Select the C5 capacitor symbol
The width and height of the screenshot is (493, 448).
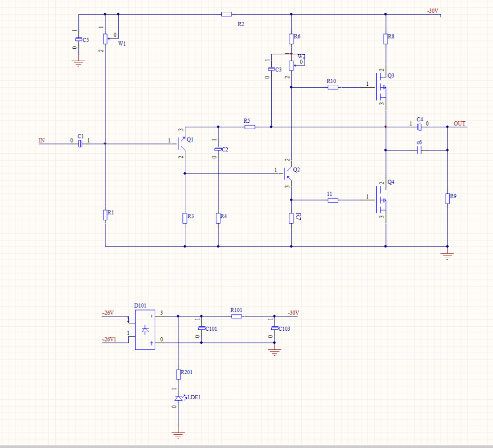(x=78, y=39)
